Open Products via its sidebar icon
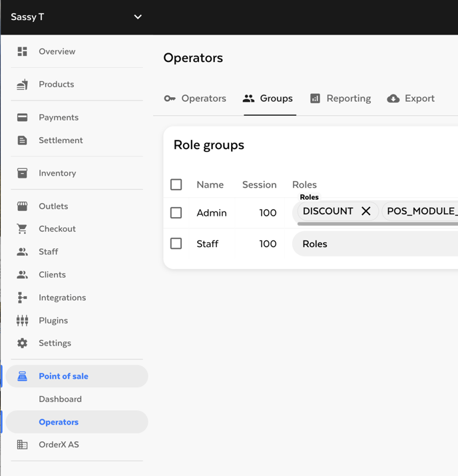 22,85
